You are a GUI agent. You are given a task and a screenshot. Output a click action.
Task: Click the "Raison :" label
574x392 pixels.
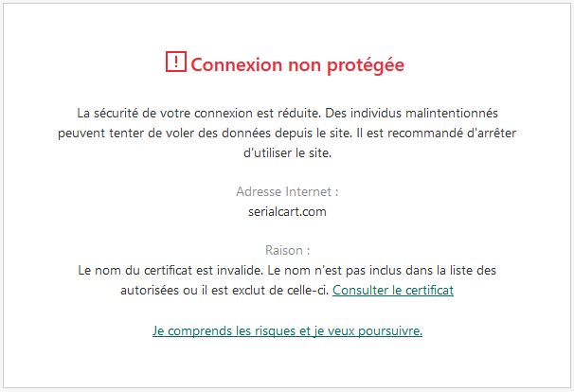(287, 251)
